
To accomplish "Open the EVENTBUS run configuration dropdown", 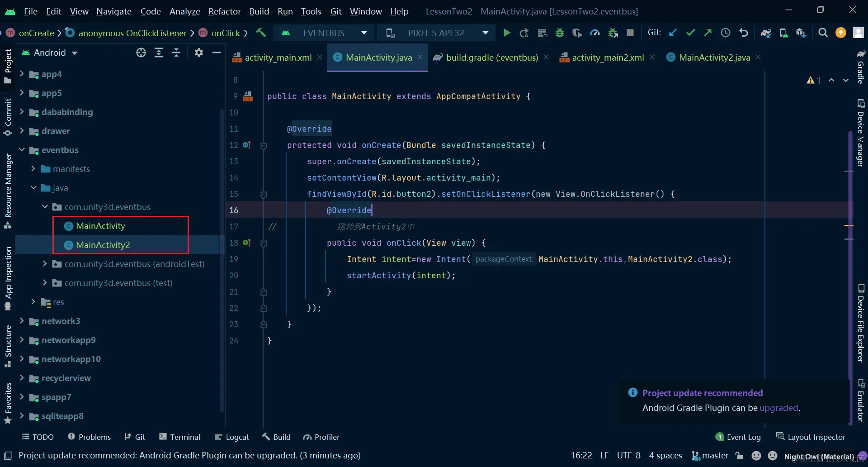I will [324, 33].
